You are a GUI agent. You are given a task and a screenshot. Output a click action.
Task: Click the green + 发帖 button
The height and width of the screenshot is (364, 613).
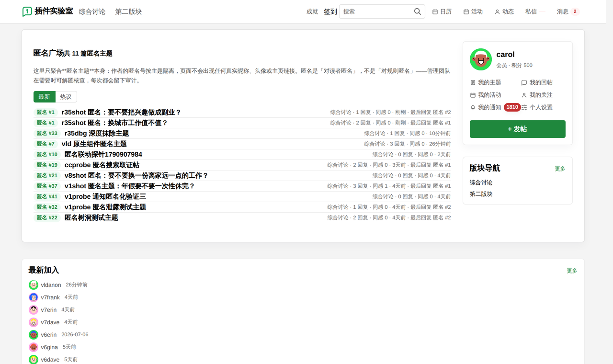518,129
